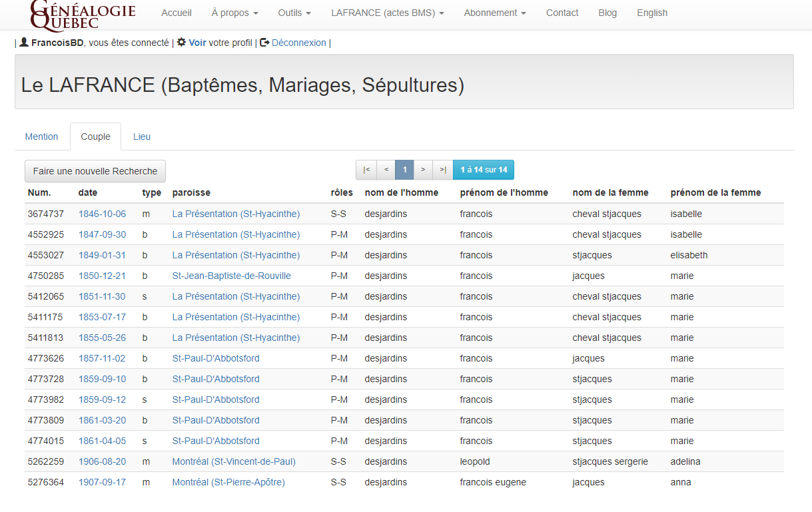Click the Montréal (St-Vincent-de-Paul) parish link
Screen dimensions: 812x512
point(234,461)
